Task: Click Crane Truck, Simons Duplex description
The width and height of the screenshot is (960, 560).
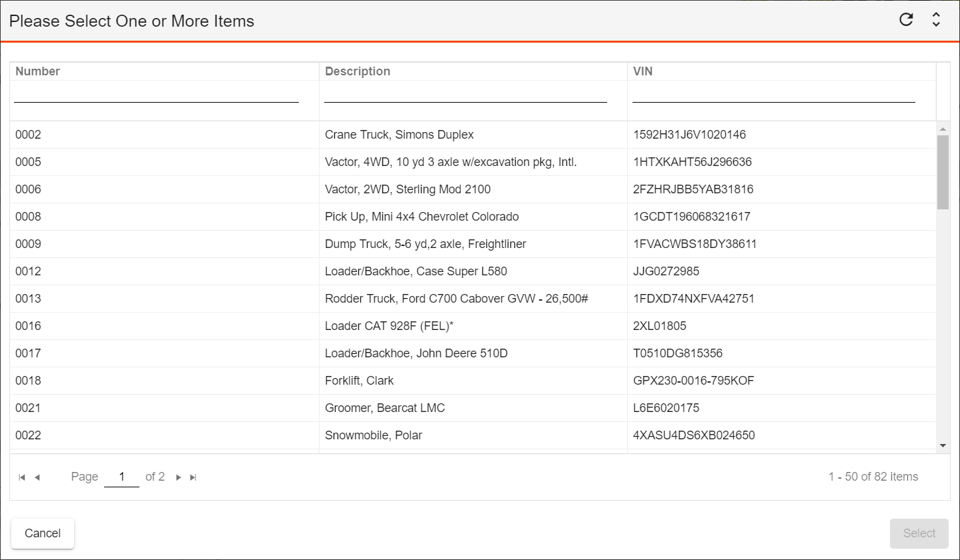Action: [x=399, y=135]
